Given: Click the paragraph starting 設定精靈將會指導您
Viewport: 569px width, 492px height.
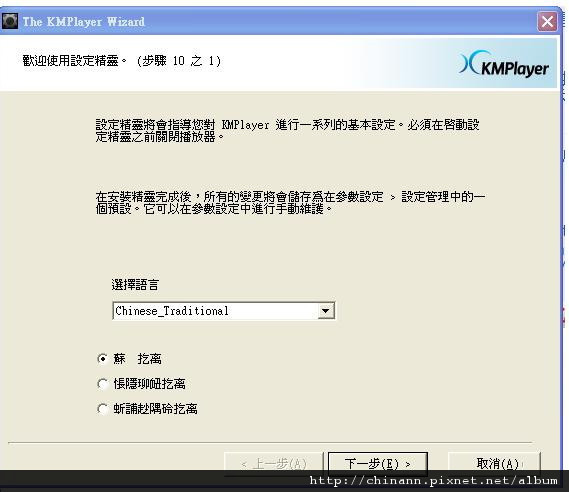Looking at the screenshot, I should pyautogui.click(x=287, y=131).
